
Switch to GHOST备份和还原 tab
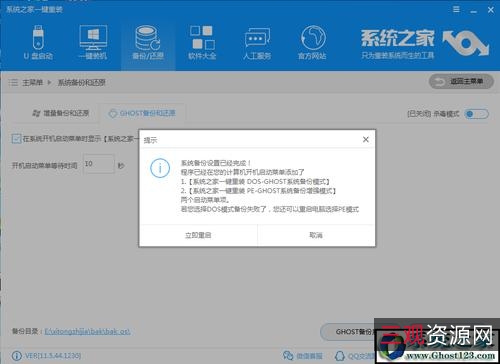[x=142, y=113]
